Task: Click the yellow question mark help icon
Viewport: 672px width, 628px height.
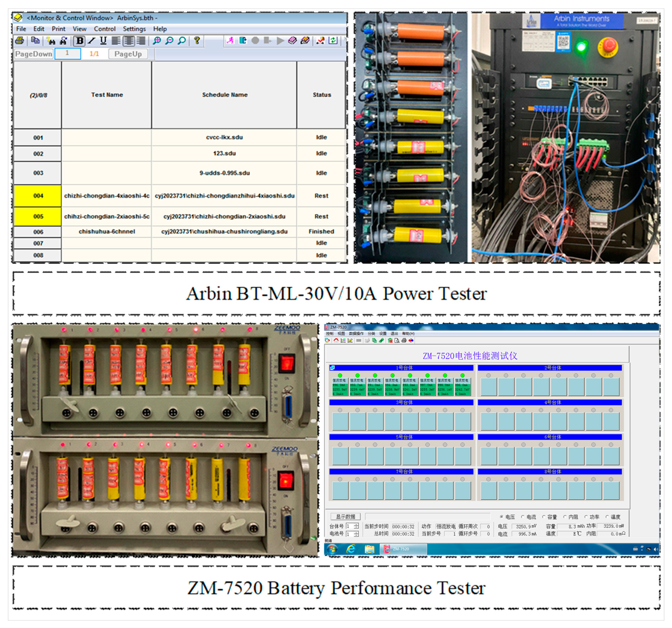Action: 197,40
